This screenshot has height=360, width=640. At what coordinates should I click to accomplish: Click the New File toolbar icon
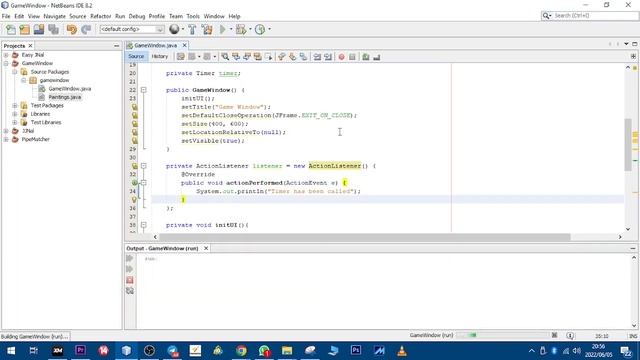(11, 29)
